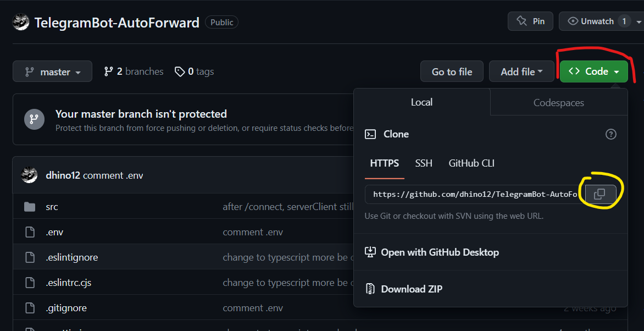Image resolution: width=644 pixels, height=331 pixels.
Task: Click the repository owner avatar beside the title
Action: (21, 23)
